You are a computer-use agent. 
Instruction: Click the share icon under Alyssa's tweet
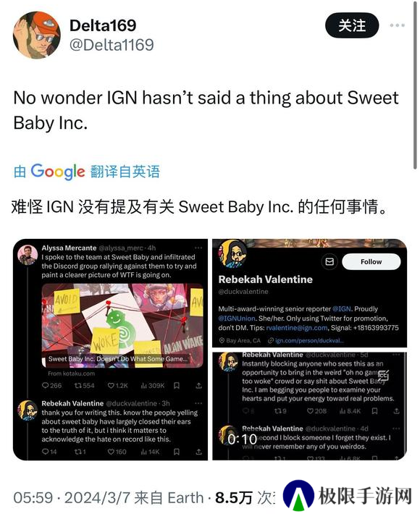(198, 385)
